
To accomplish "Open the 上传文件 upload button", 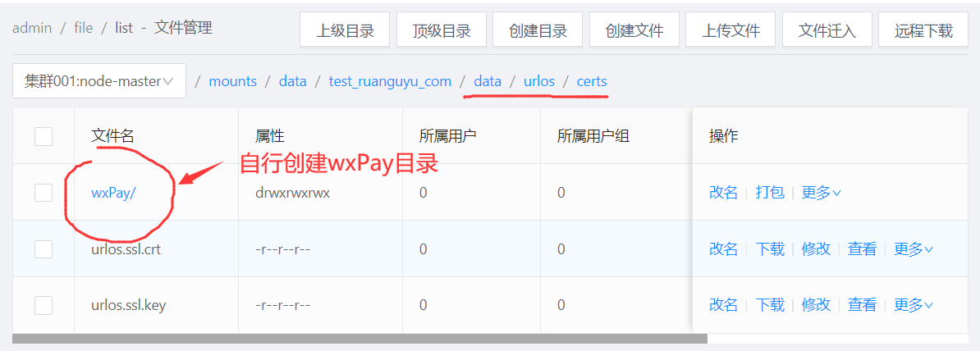I will click(x=730, y=30).
